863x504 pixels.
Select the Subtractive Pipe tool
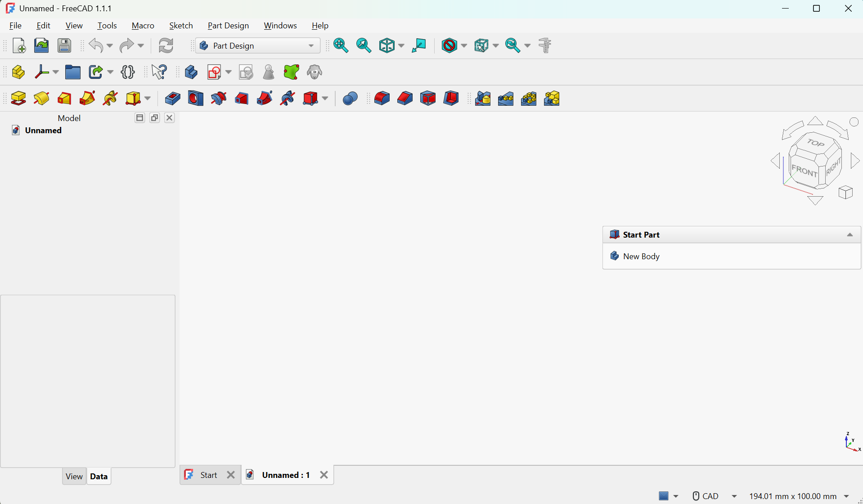tap(265, 98)
